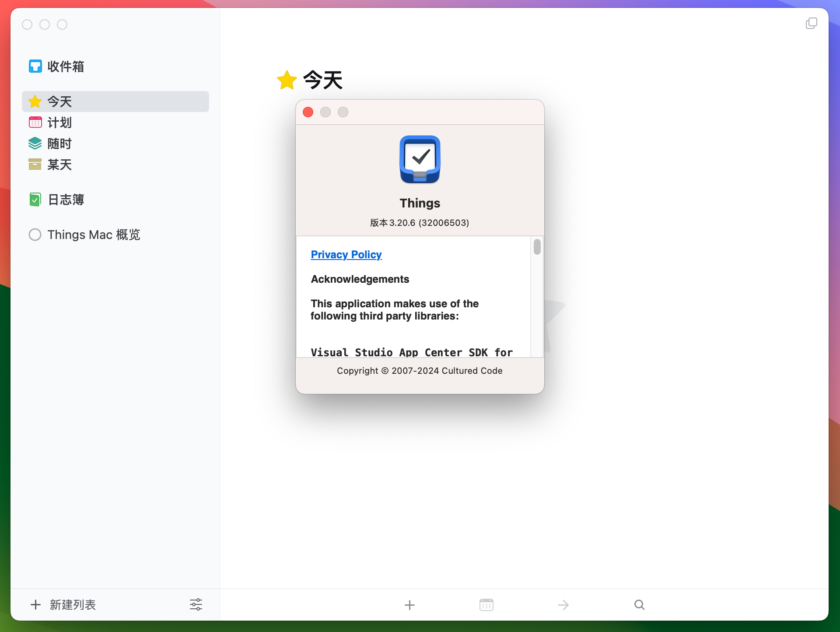The width and height of the screenshot is (840, 632).
Task: Click the About dialog scrollbar thumb
Action: pyautogui.click(x=537, y=246)
